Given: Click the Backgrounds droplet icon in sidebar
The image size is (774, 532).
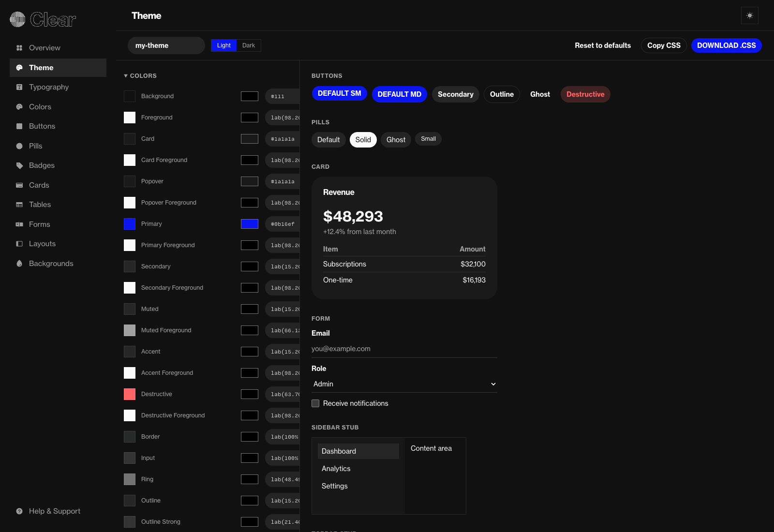Looking at the screenshot, I should pos(19,264).
